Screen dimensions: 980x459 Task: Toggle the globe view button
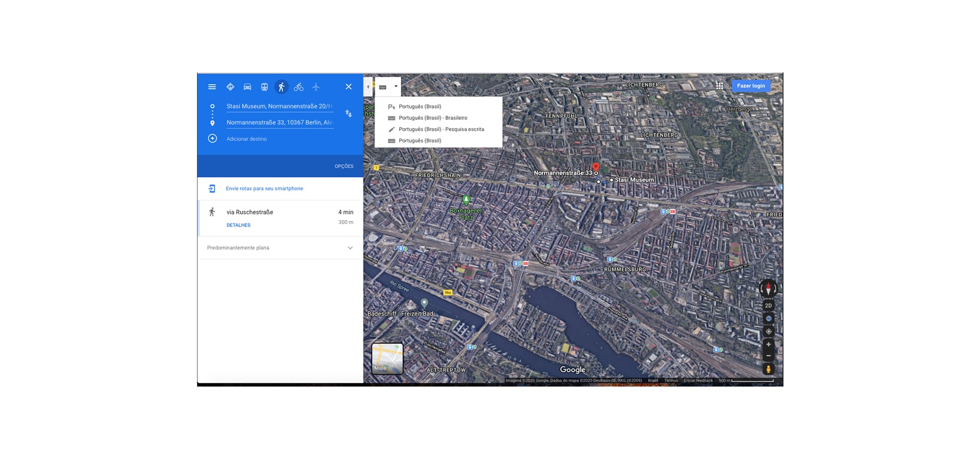[768, 318]
